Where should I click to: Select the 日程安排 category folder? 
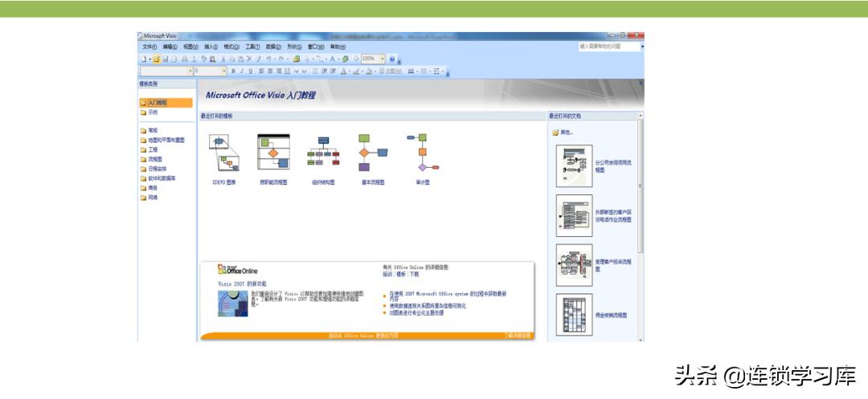pos(154,169)
